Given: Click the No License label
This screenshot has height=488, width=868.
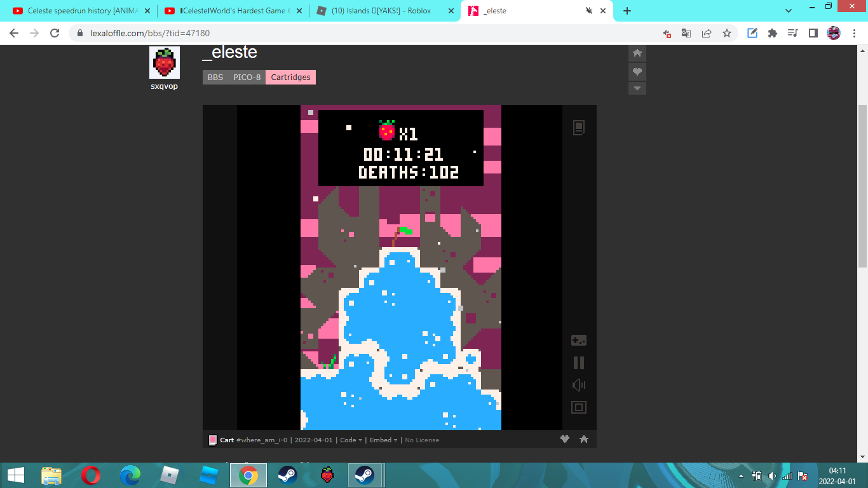Looking at the screenshot, I should pos(422,440).
